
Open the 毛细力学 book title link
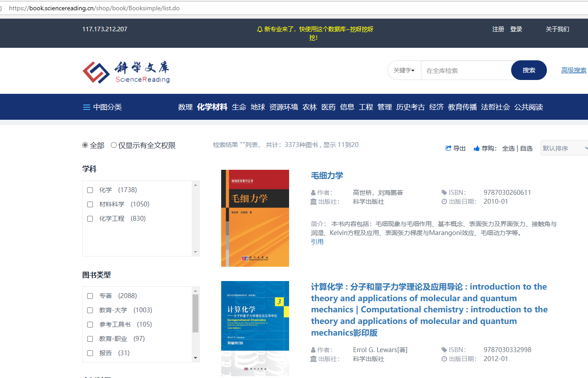327,176
